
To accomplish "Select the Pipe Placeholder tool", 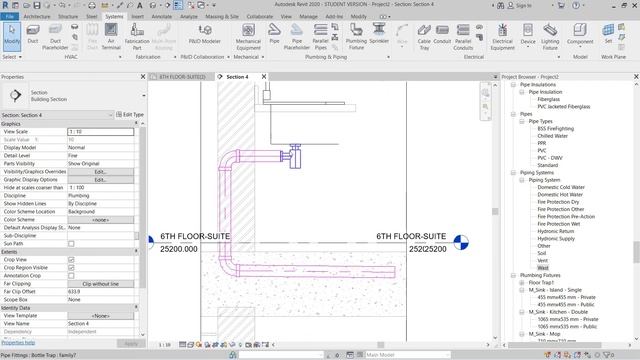I will [x=297, y=37].
